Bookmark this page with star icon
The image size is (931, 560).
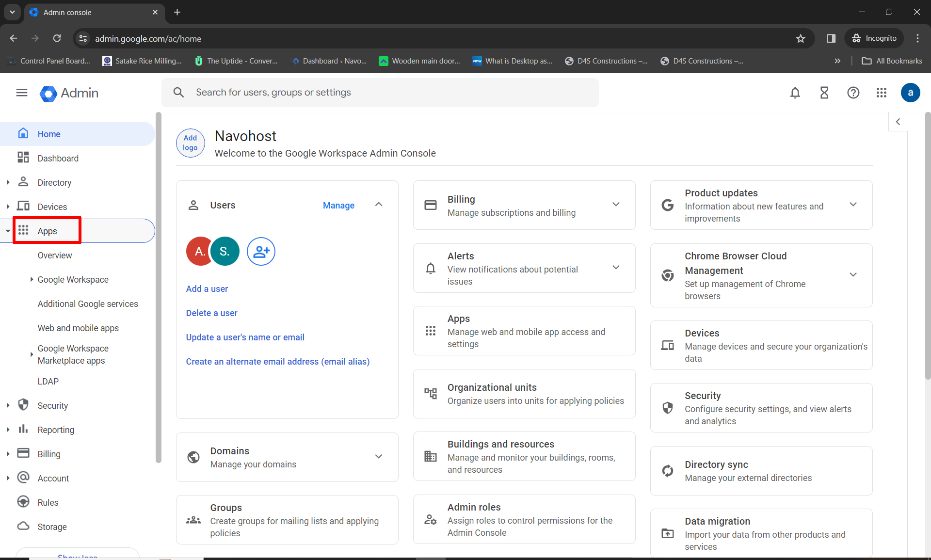[x=801, y=38]
